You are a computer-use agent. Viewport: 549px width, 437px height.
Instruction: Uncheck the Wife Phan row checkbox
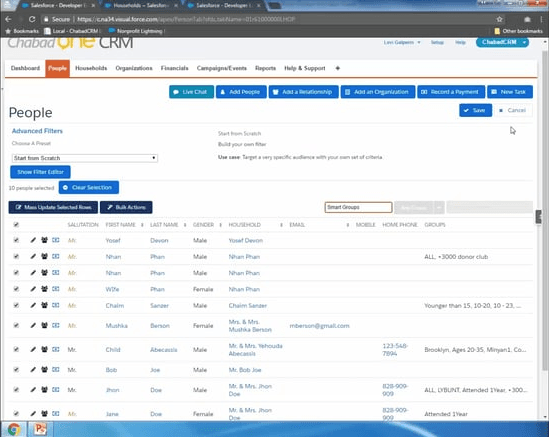pos(16,289)
